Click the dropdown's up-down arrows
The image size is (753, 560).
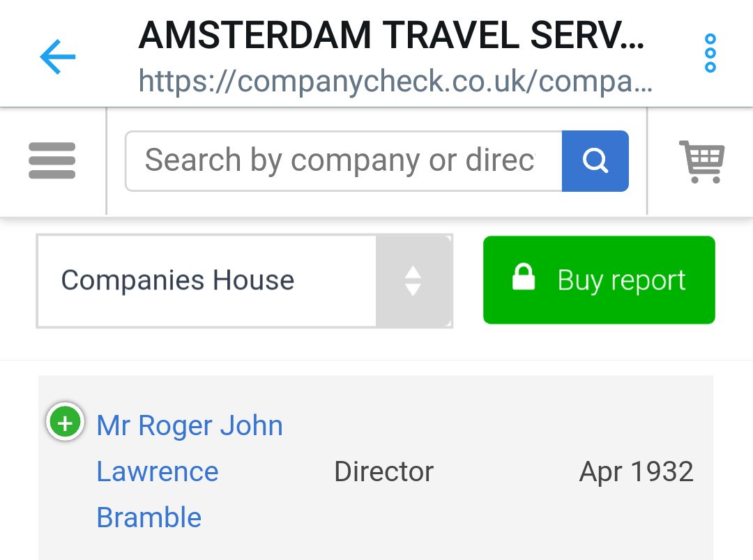[x=413, y=280]
